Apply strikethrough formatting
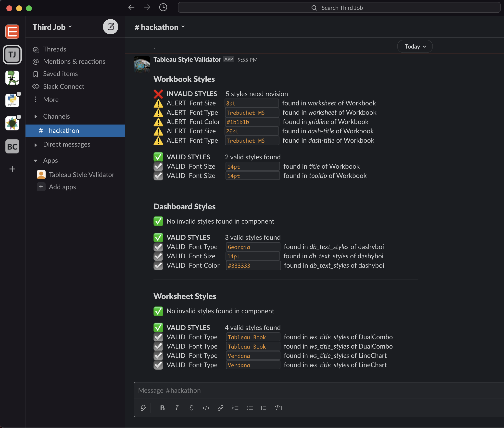The height and width of the screenshot is (428, 504). point(191,408)
